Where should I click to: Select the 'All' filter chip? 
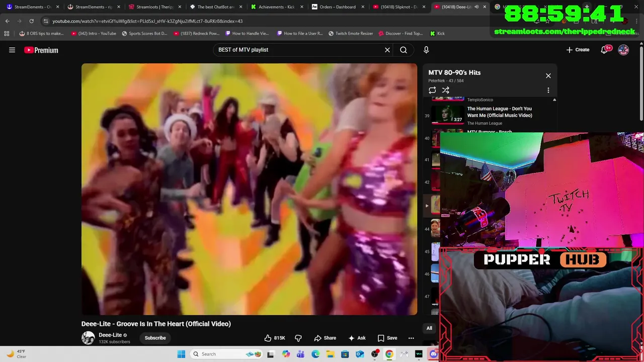point(429,328)
